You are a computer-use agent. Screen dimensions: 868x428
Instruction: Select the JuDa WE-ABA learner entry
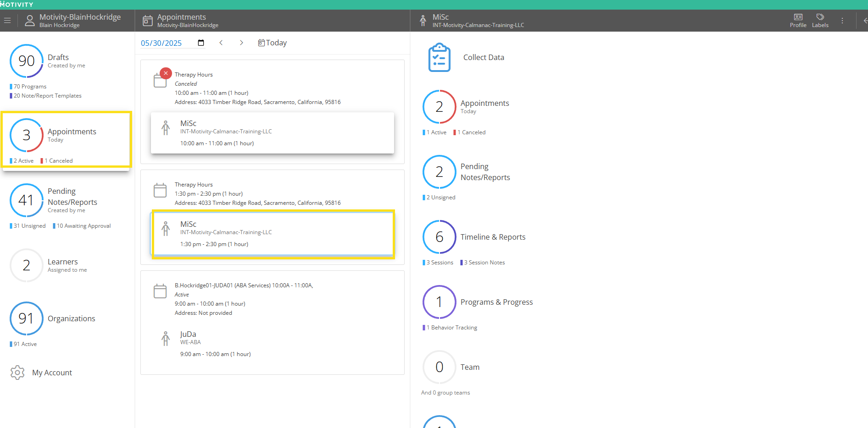273,344
